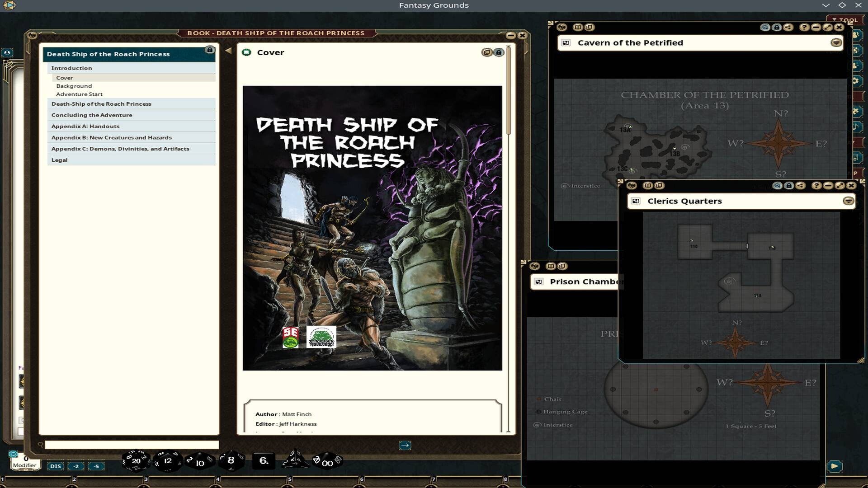Click the map book icon beside Cavern of the Petrified title
868x488 pixels.
click(566, 42)
